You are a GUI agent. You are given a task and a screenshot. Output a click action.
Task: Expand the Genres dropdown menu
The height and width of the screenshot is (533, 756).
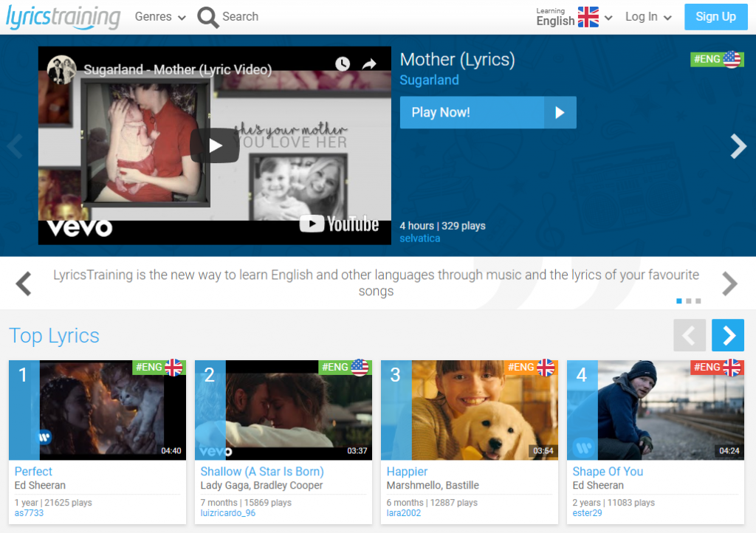(x=160, y=17)
